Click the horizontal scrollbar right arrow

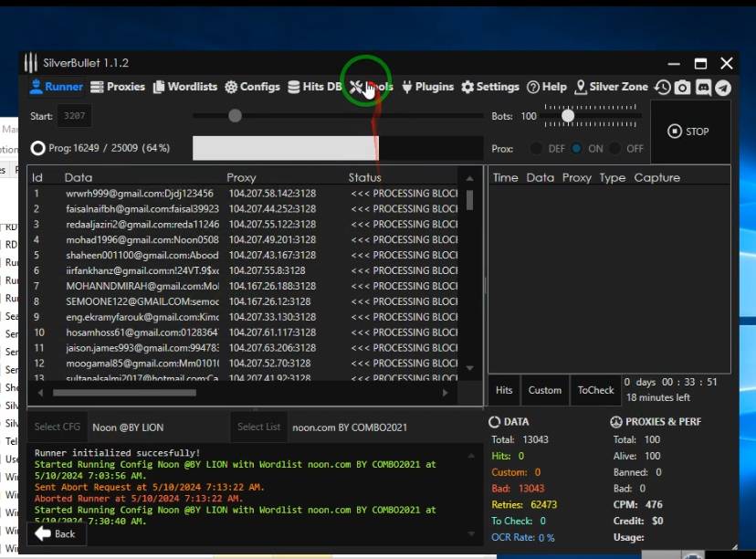pos(445,393)
